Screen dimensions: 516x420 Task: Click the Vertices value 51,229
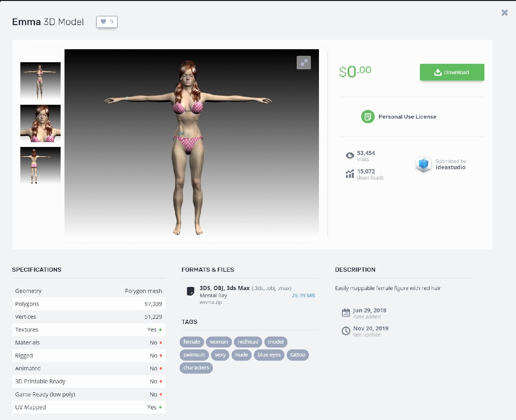point(153,317)
